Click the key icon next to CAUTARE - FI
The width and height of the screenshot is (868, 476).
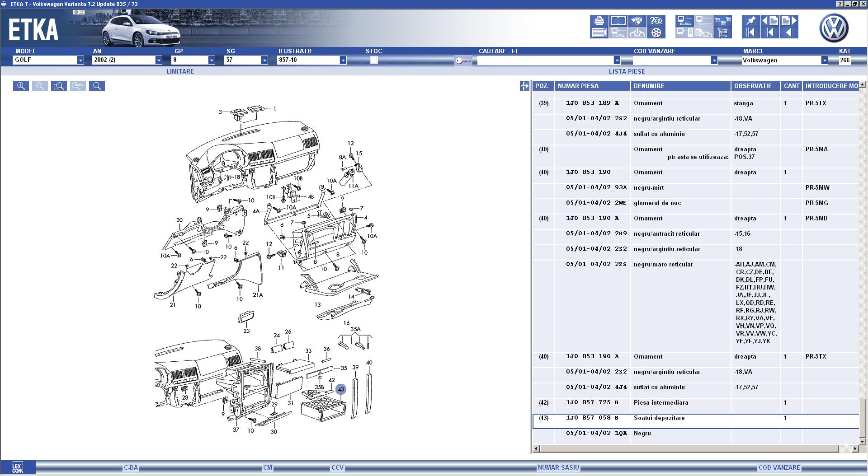pos(463,61)
